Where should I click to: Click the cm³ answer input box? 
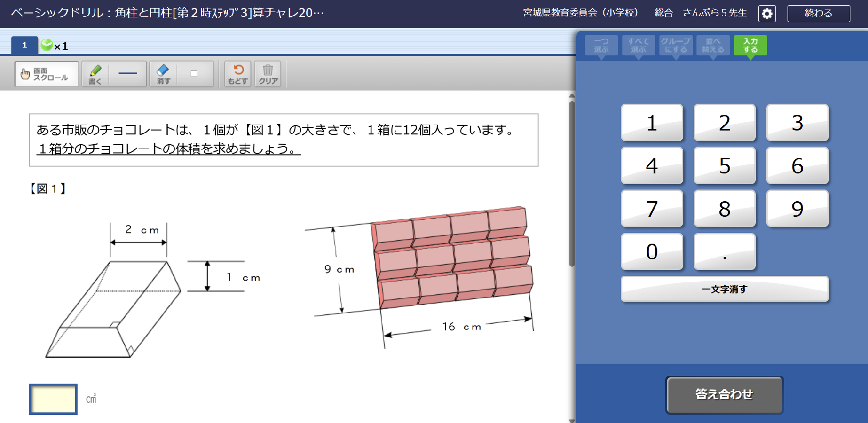[x=53, y=399]
